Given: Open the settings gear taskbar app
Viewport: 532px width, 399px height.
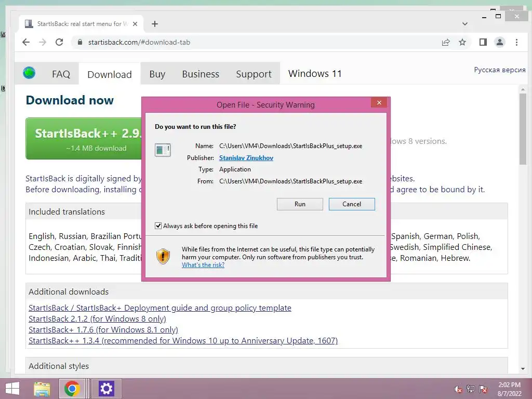Looking at the screenshot, I should (x=106, y=389).
